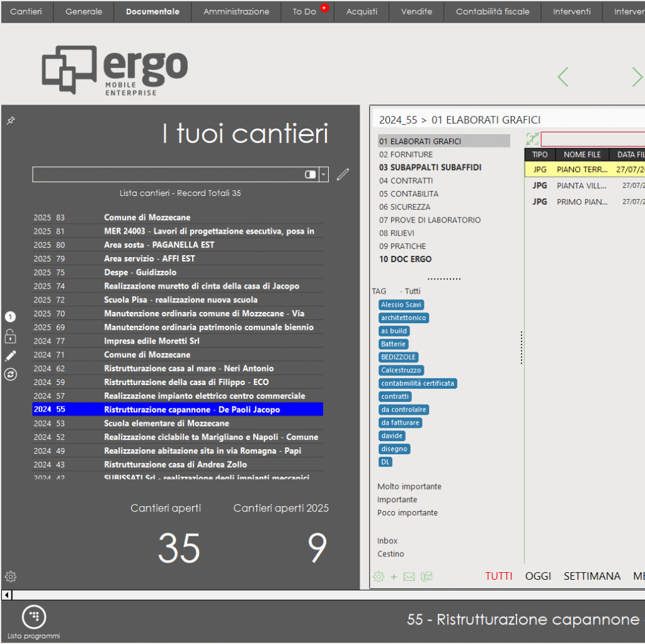Open the Cantieri menu

tap(26, 11)
